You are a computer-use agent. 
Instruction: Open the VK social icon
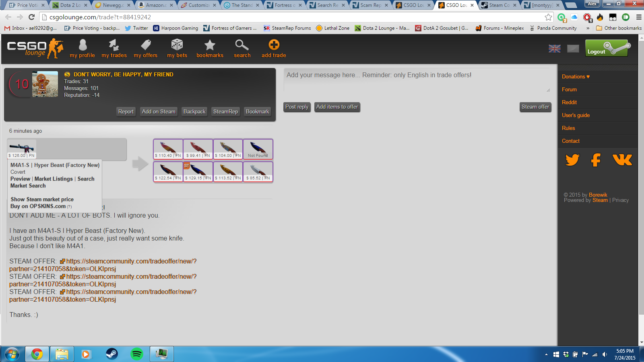point(622,160)
